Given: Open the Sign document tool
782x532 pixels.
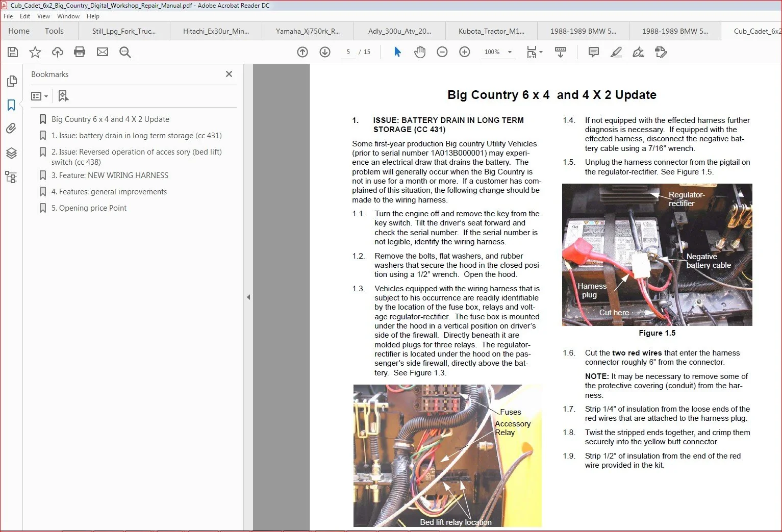Looking at the screenshot, I should [638, 52].
